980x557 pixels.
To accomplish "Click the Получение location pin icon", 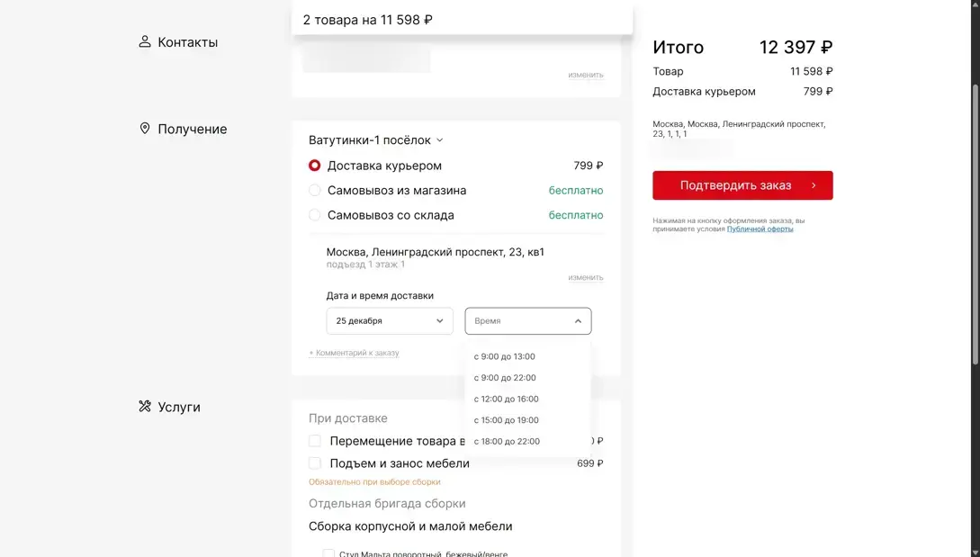I will tap(145, 129).
